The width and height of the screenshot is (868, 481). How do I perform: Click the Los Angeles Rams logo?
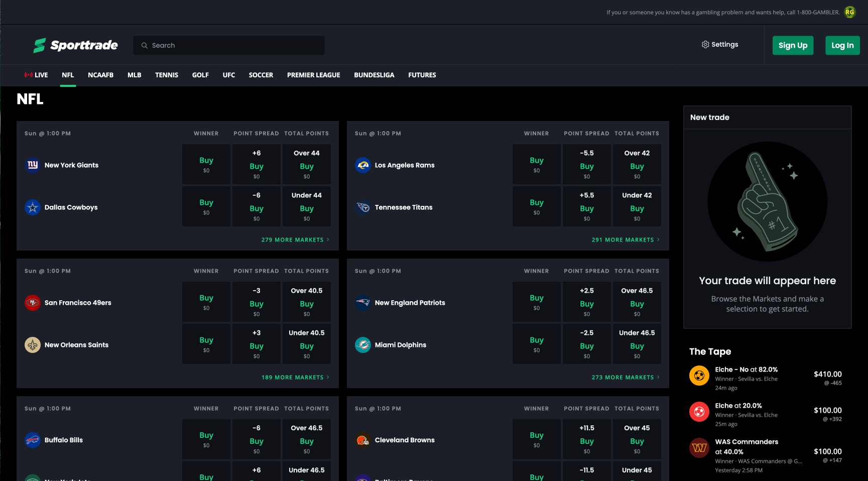click(363, 165)
